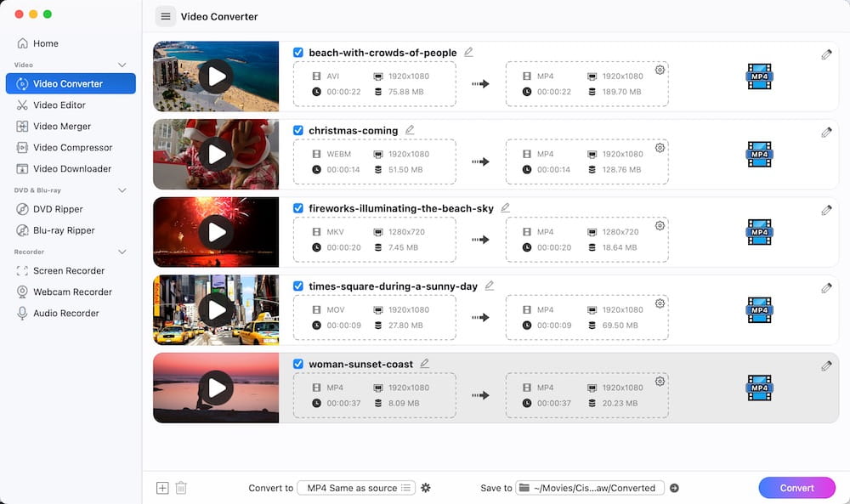Screen dimensions: 850x504
Task: Edit woman-sunset-coast using far-right pencil icon
Action: (826, 365)
